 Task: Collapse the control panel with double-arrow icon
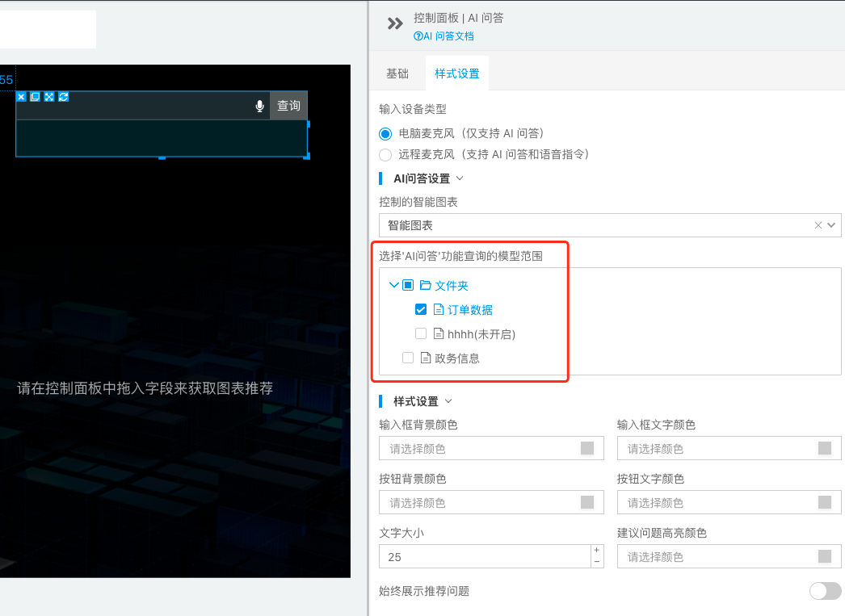point(395,23)
